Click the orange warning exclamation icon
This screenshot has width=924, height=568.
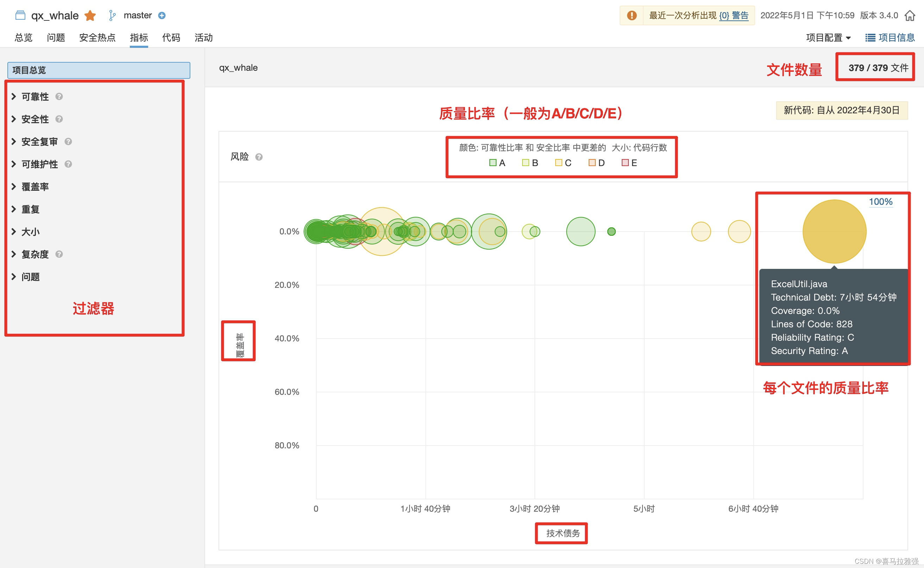(632, 15)
